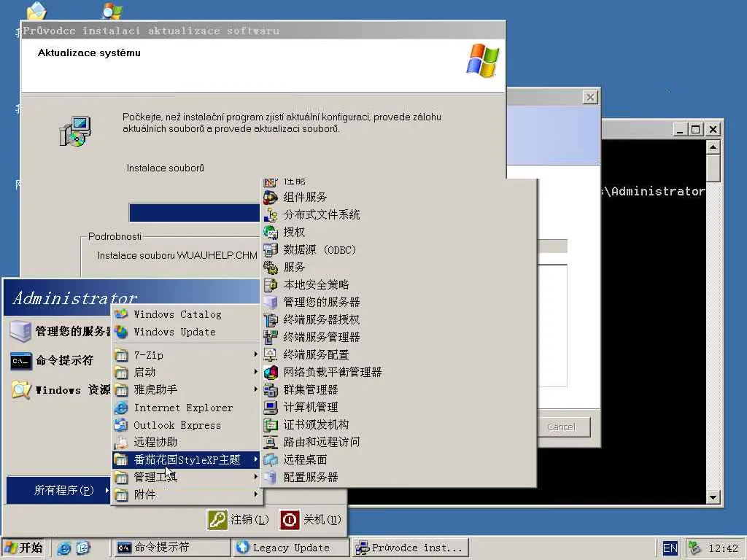Click pinned 管理您的服务器 in start menu
The width and height of the screenshot is (747, 560).
(56, 331)
